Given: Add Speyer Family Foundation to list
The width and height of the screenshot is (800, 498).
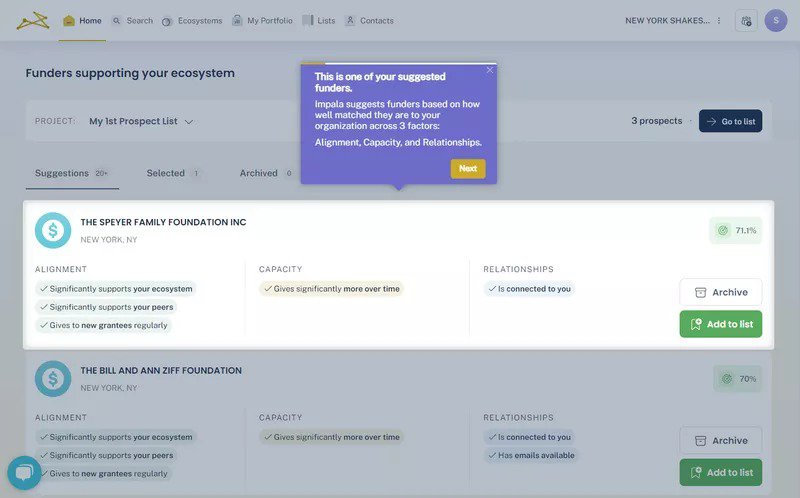Looking at the screenshot, I should (x=720, y=324).
